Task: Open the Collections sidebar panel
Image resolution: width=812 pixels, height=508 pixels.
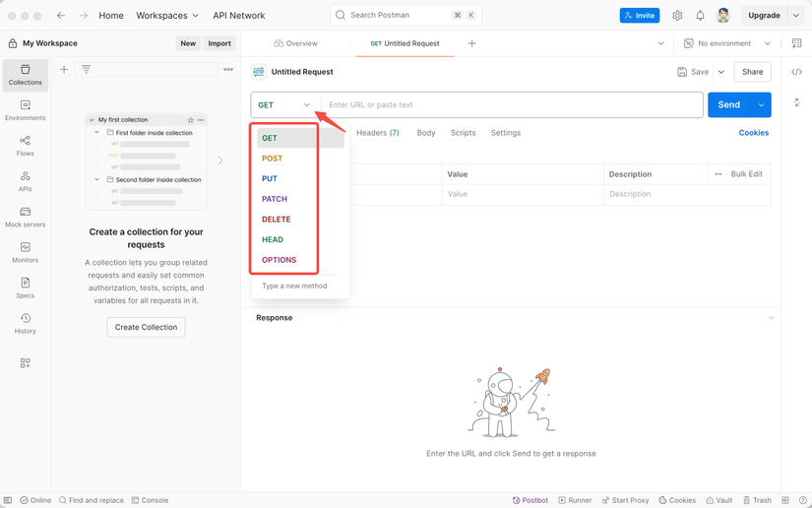Action: click(x=25, y=75)
